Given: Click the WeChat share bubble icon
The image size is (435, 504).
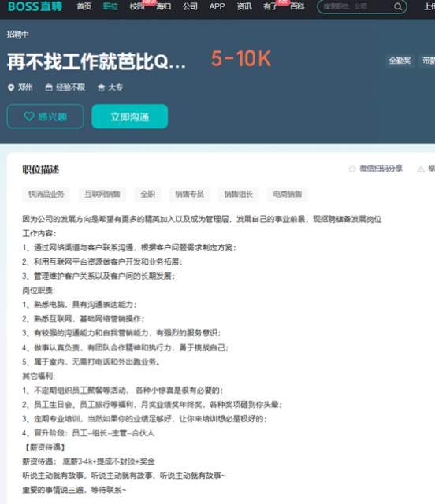Looking at the screenshot, I should point(352,169).
